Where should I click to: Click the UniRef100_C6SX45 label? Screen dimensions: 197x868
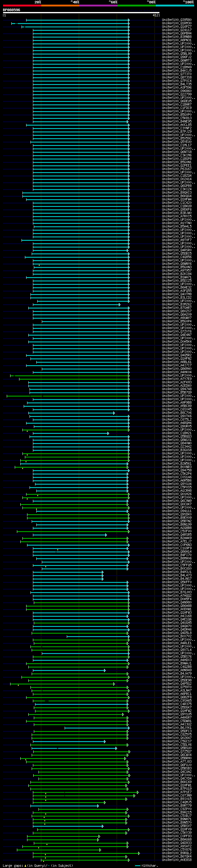point(177,409)
